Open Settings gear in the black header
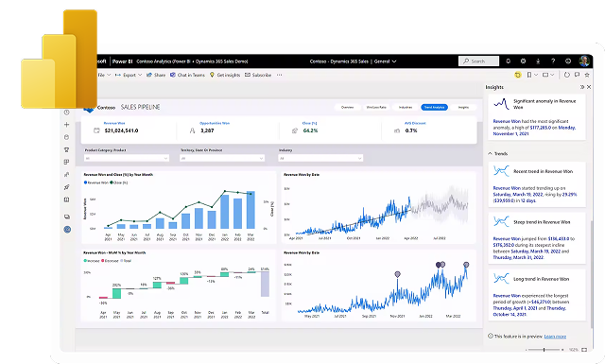 pyautogui.click(x=523, y=61)
